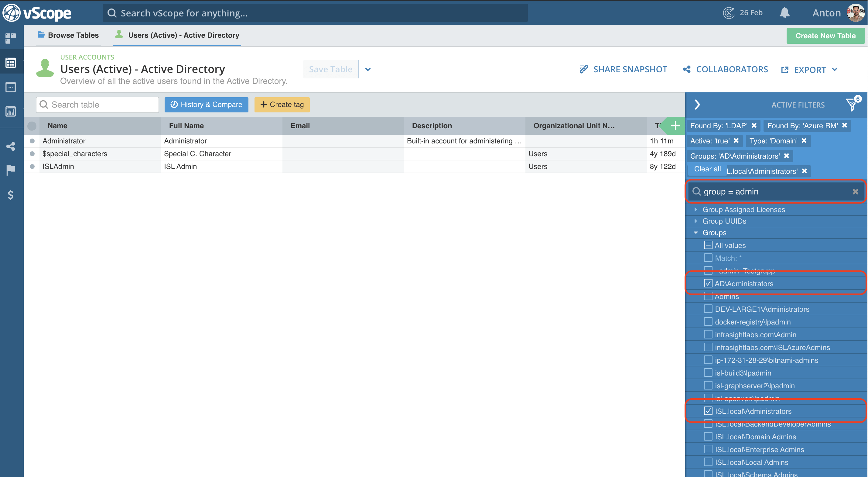Open History & Compare
Screen dimensions: 868x477
206,105
